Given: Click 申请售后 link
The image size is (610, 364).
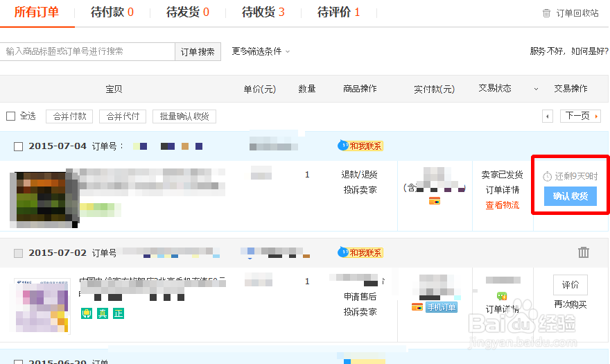Looking at the screenshot, I should (360, 297).
